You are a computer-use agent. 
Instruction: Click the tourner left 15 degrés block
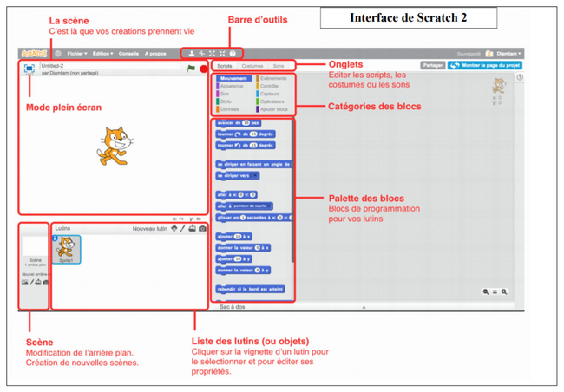246,146
